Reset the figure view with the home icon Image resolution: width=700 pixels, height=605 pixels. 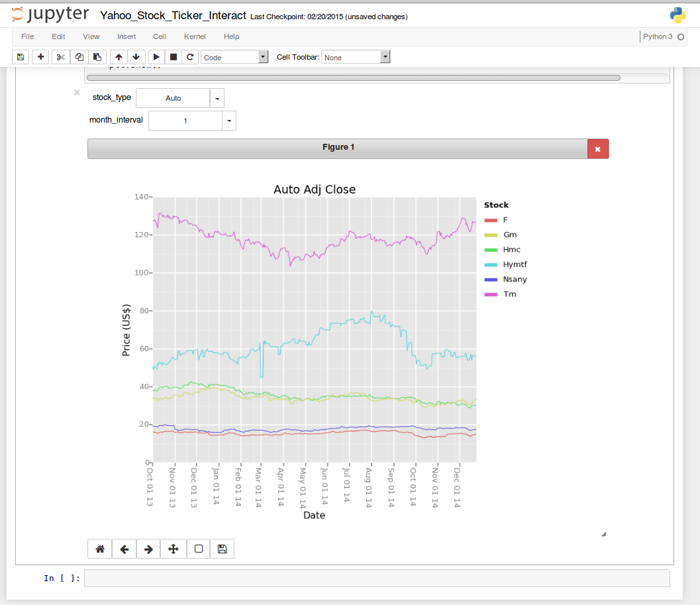click(100, 549)
